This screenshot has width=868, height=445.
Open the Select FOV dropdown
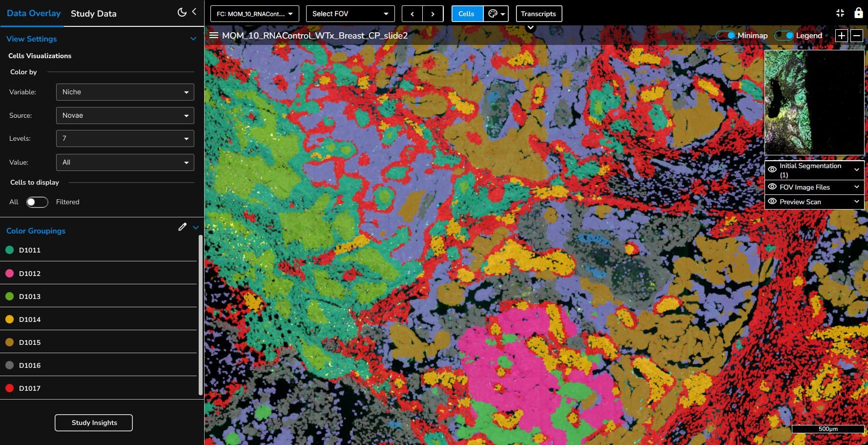[x=350, y=14]
